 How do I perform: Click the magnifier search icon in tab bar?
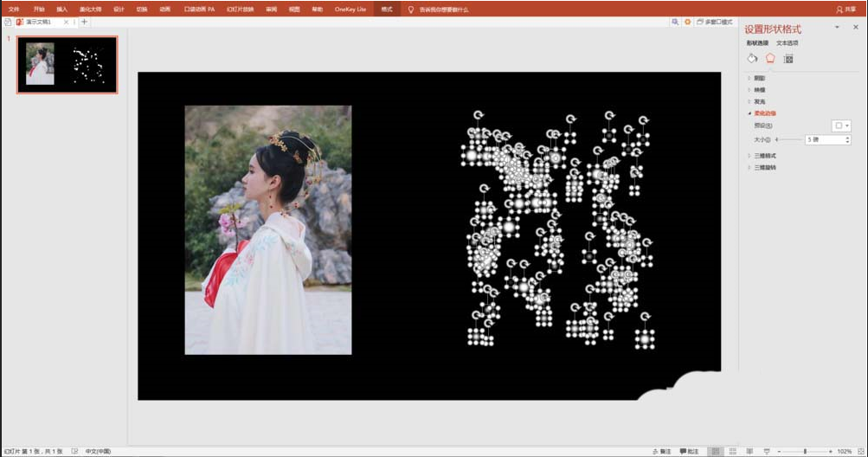tap(675, 23)
